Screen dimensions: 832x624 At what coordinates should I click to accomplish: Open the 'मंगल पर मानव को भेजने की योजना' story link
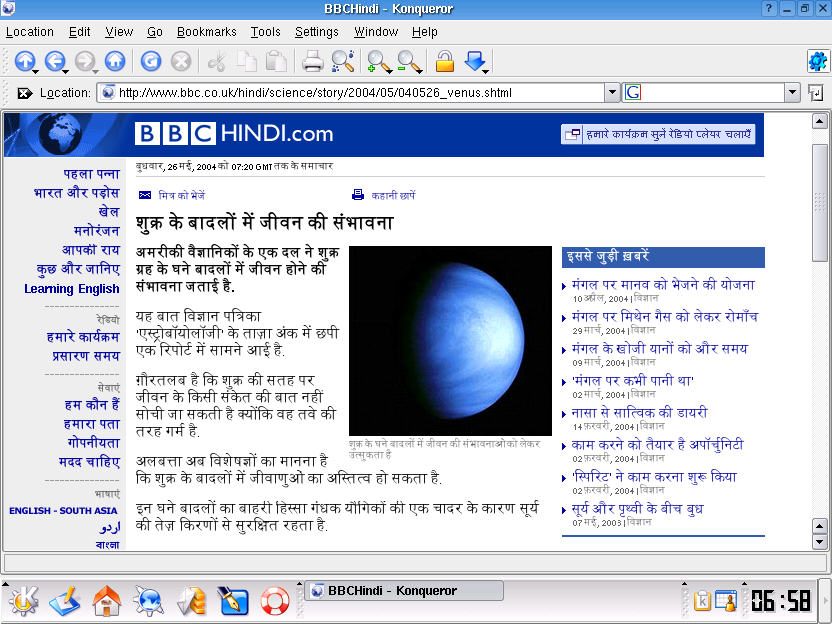(663, 284)
